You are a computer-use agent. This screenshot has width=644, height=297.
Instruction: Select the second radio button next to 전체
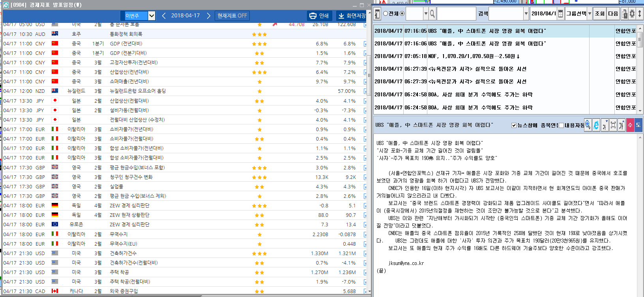pos(402,13)
